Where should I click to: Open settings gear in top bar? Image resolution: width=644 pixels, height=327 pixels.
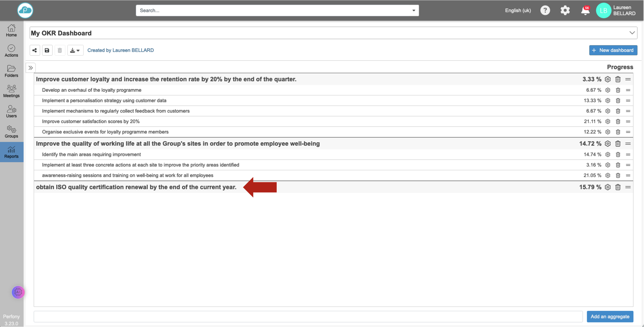point(565,11)
